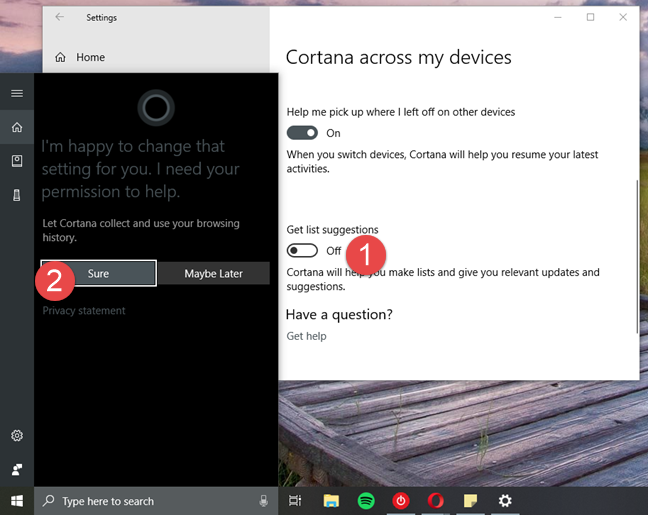This screenshot has height=515, width=648.
Task: Click 'Cortana across my devices' heading
Action: [x=398, y=57]
